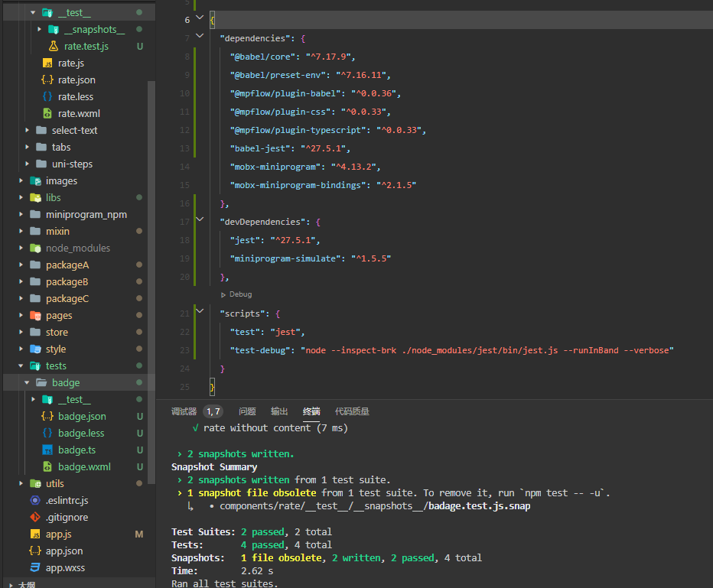Click the app.js file icon
Screen dimensions: 713x588
pyautogui.click(x=35, y=534)
